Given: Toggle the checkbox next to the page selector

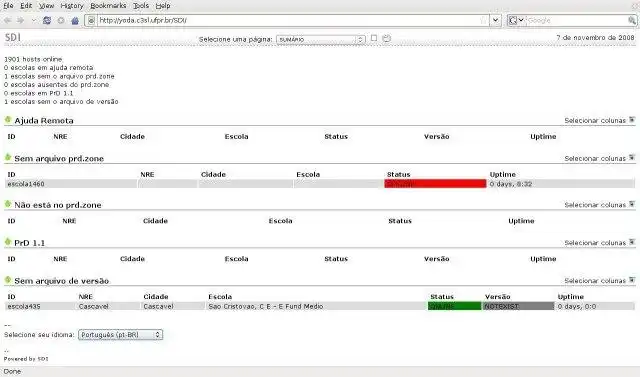Looking at the screenshot, I should 374,38.
